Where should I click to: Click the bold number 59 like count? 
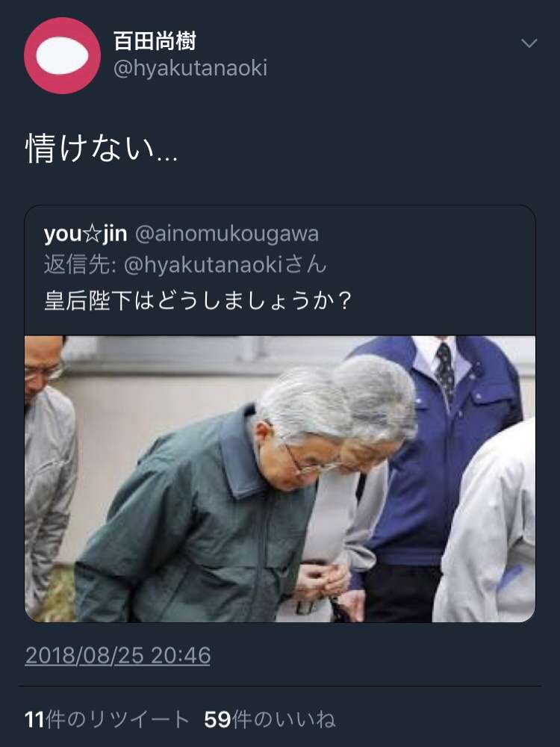[217, 720]
